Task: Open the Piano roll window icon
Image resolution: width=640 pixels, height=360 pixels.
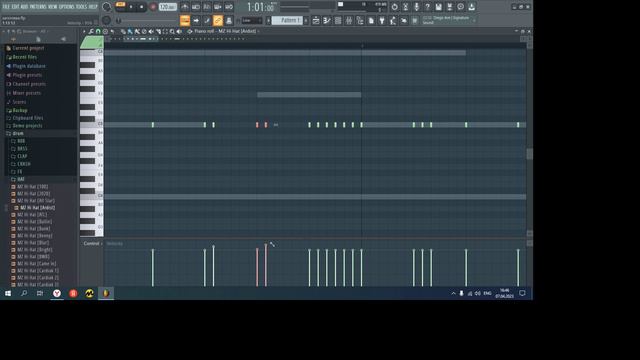Action: 327,20
